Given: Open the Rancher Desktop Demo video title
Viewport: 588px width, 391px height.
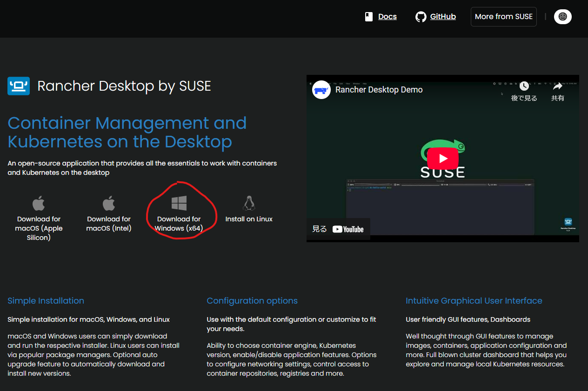Looking at the screenshot, I should tap(379, 90).
